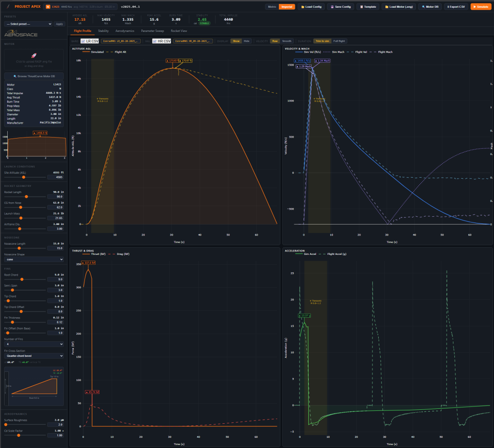Switch units to Imperial
494x448 pixels.
[287, 7]
